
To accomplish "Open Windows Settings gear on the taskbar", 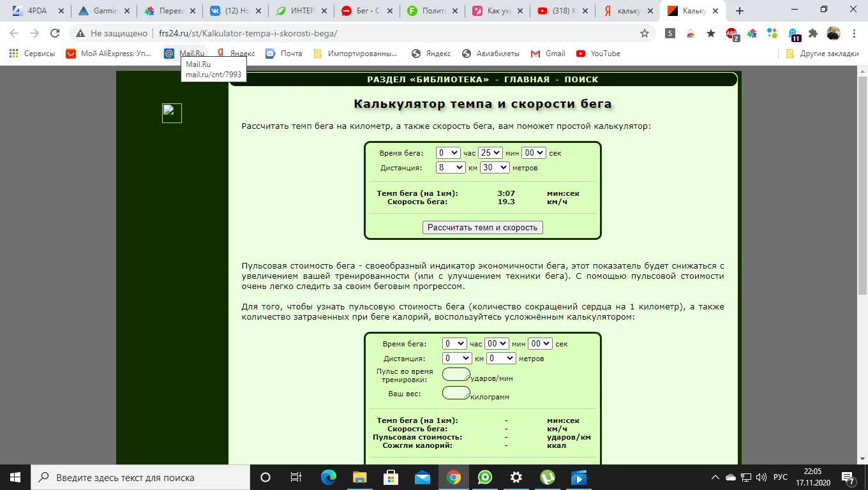I will pos(516,477).
